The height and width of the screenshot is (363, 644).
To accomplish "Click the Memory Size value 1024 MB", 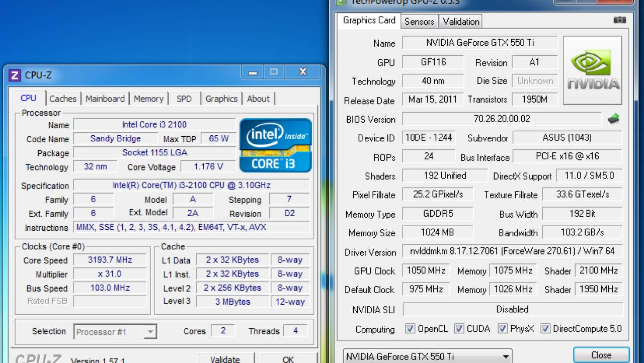I will pos(438,232).
